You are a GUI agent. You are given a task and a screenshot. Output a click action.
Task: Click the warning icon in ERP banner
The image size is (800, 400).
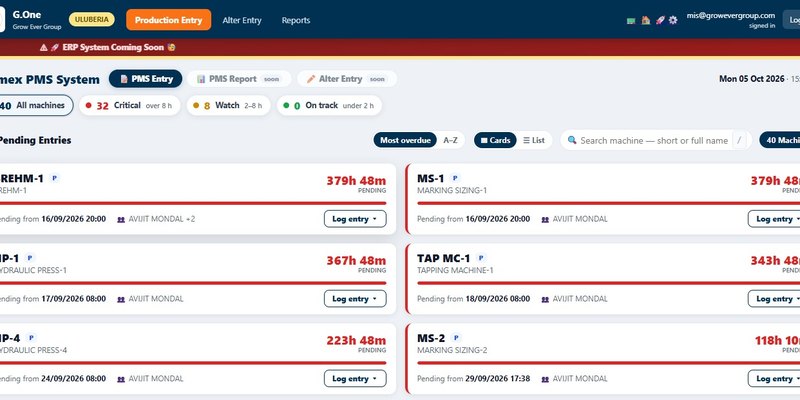(x=43, y=47)
